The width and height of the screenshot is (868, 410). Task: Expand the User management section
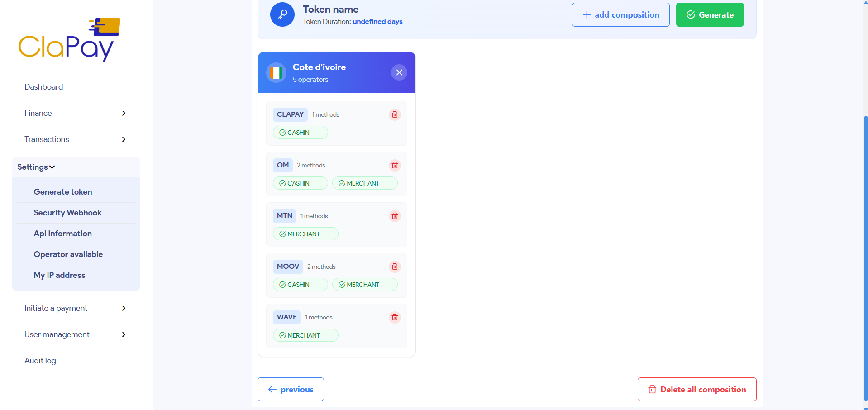click(x=75, y=334)
